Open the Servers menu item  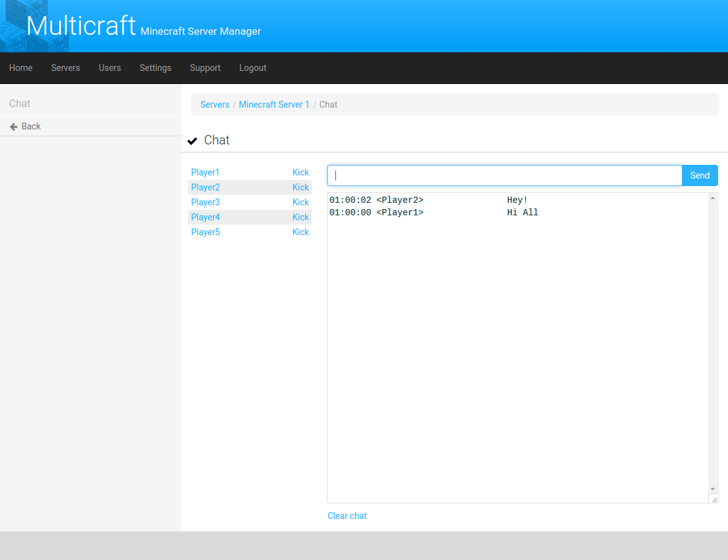tap(65, 68)
